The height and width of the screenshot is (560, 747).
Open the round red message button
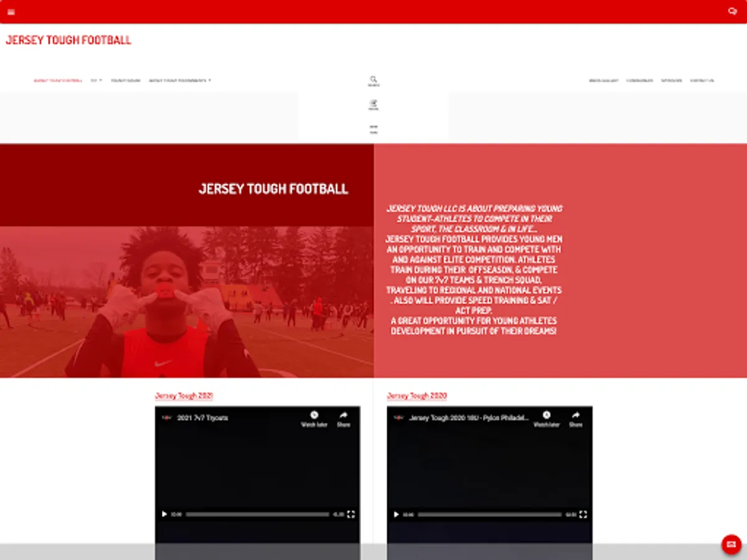(731, 544)
